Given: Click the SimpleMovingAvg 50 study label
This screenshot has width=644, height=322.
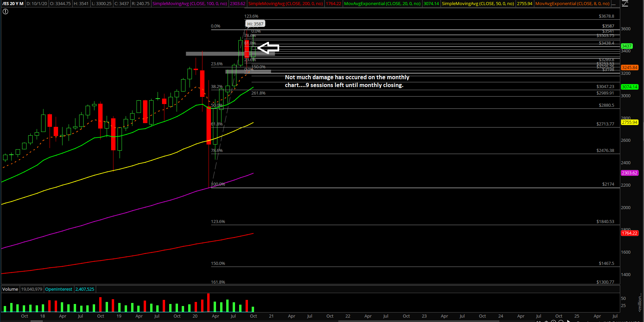Looking at the screenshot, I should [478, 4].
